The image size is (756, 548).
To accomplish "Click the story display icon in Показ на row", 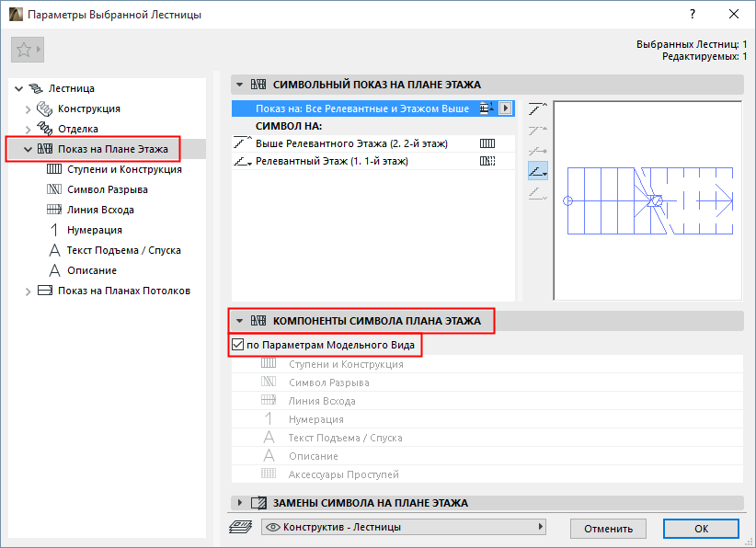I will click(487, 108).
